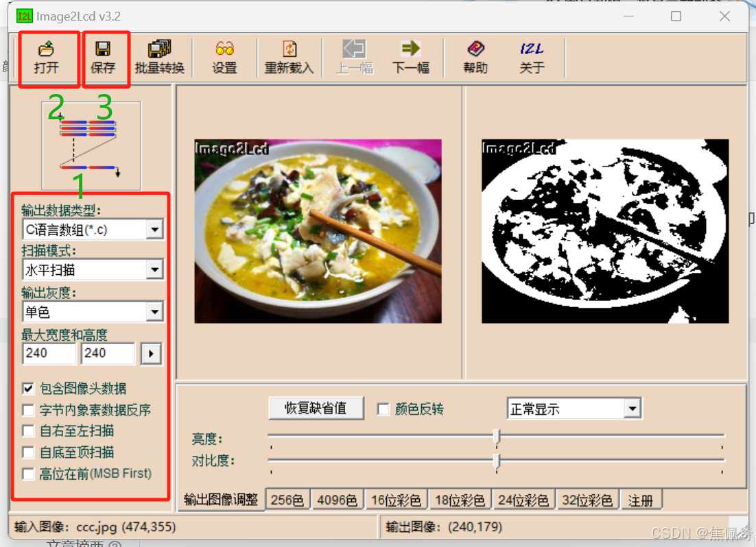
Task: Expand 输出数据类型 C语言数组 dropdown
Action: pyautogui.click(x=155, y=230)
